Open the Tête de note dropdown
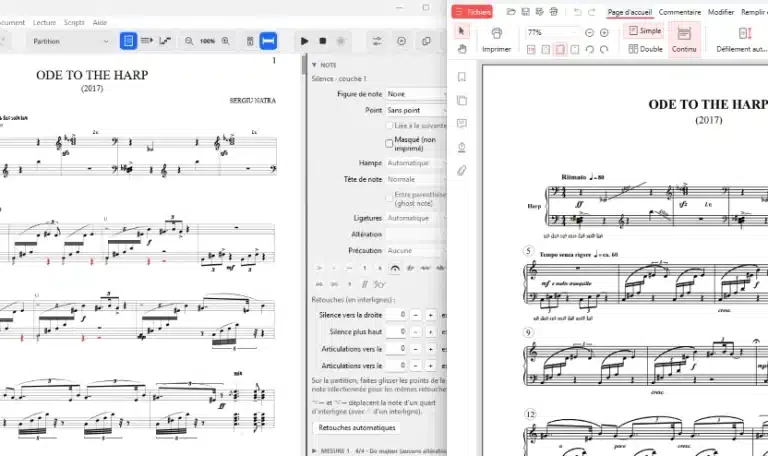The height and width of the screenshot is (456, 768). (x=416, y=179)
